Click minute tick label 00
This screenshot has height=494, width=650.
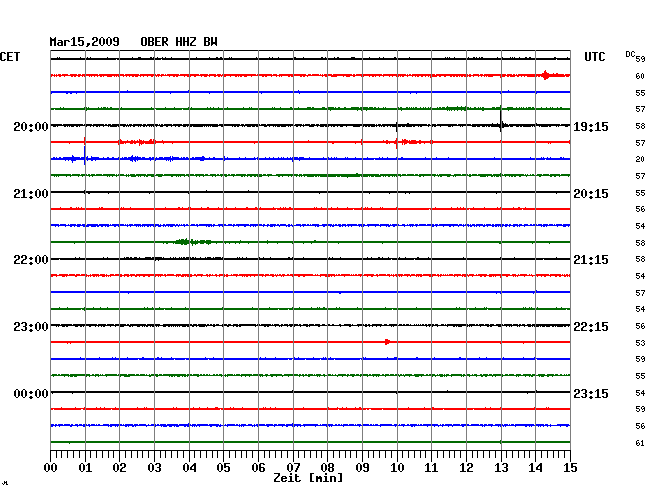51,468
